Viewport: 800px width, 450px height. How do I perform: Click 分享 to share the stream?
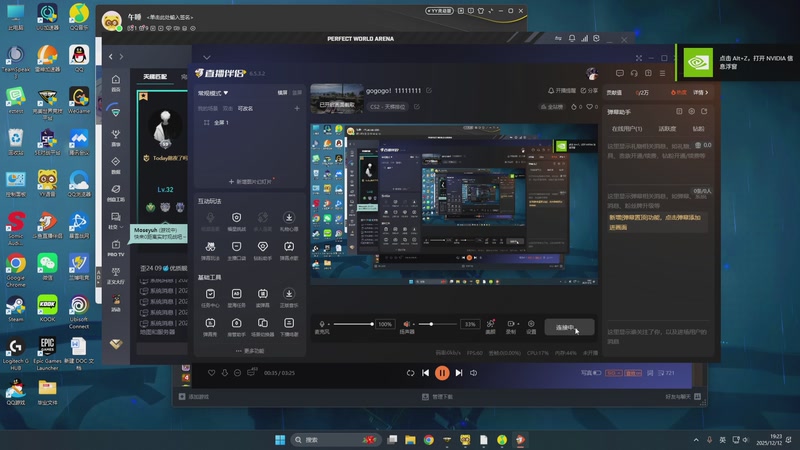point(589,91)
